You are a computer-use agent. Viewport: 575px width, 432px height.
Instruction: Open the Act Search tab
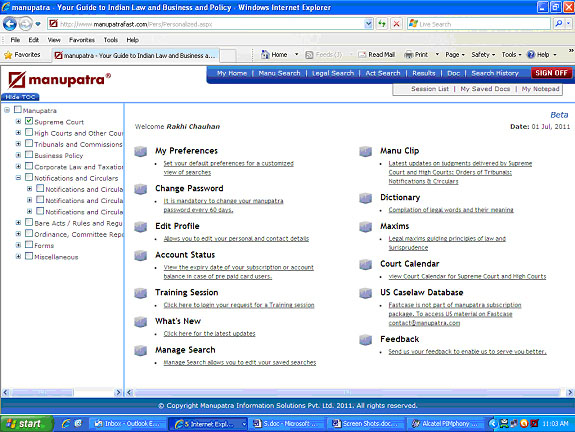click(x=382, y=73)
